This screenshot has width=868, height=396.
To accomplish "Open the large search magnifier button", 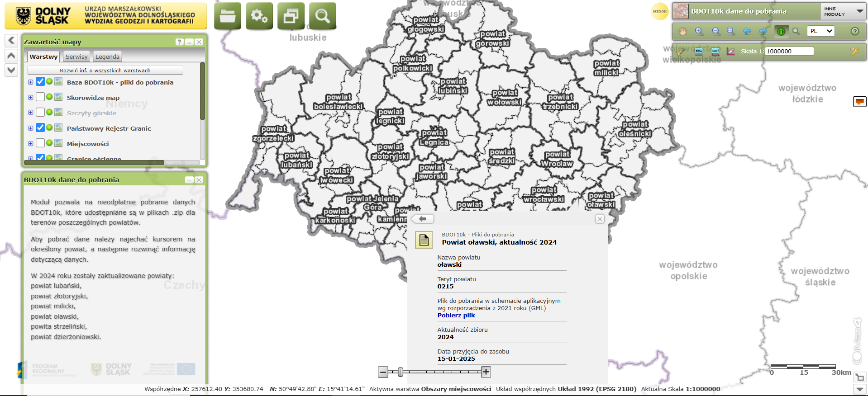I will pyautogui.click(x=322, y=16).
